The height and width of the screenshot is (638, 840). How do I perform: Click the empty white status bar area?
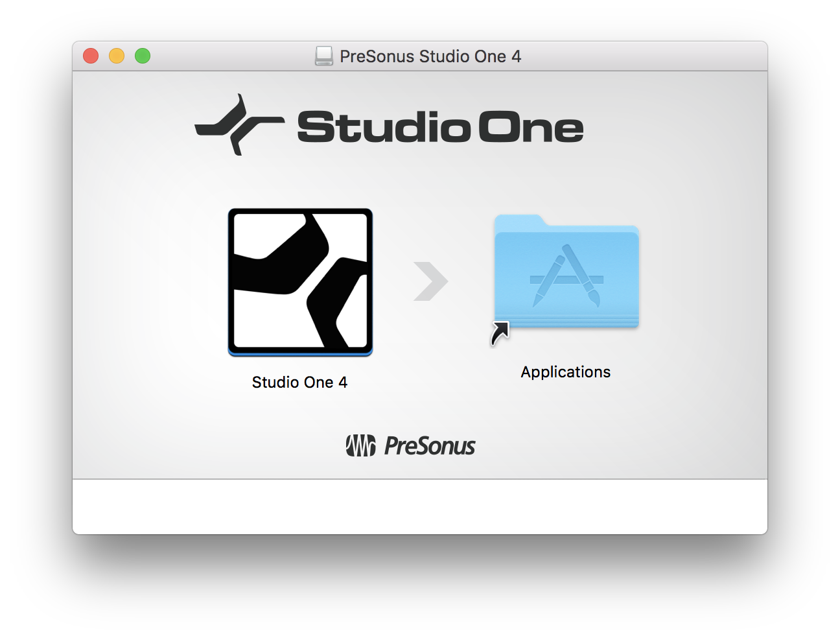420,507
